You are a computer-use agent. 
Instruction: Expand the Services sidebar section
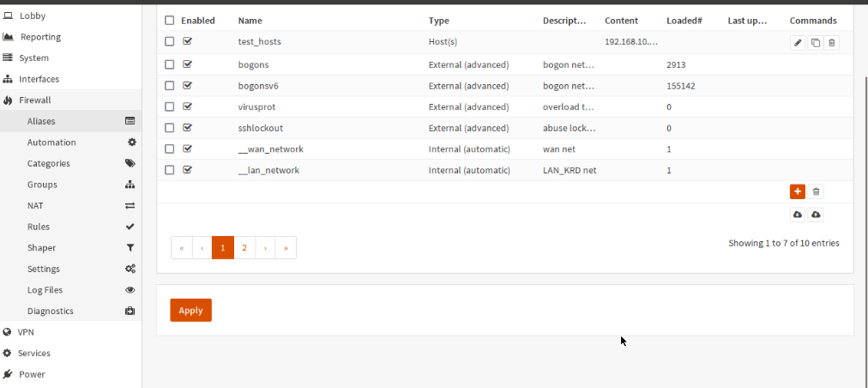click(x=34, y=353)
